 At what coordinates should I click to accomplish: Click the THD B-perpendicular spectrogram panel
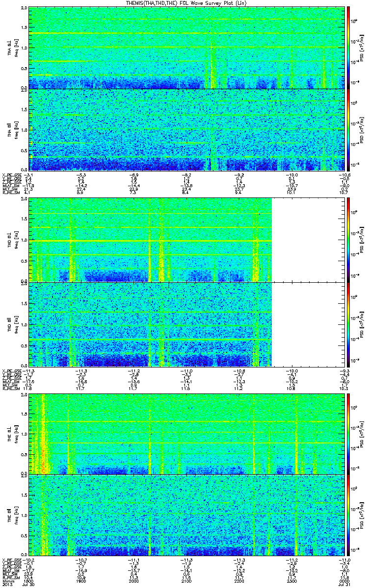[x=185, y=240]
